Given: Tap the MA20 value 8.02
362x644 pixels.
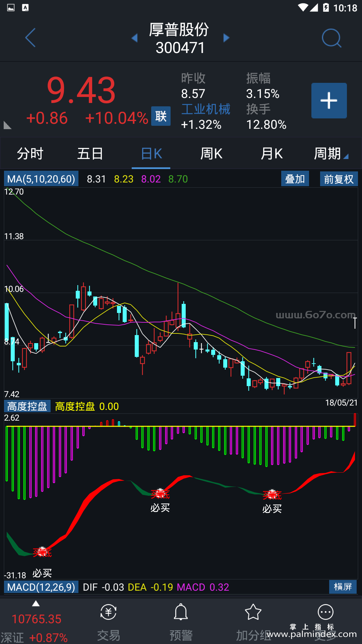Looking at the screenshot, I should (x=151, y=179).
